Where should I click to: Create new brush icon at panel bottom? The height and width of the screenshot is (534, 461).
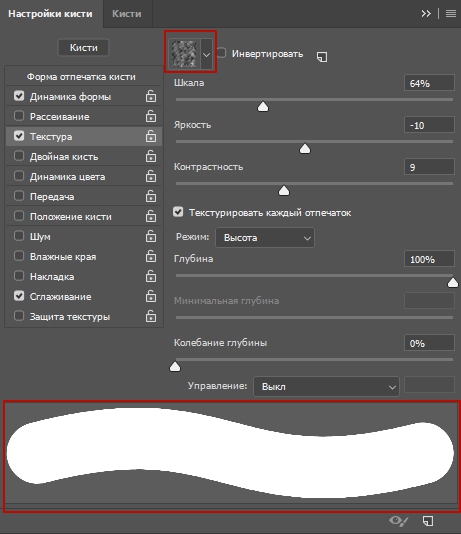428,521
